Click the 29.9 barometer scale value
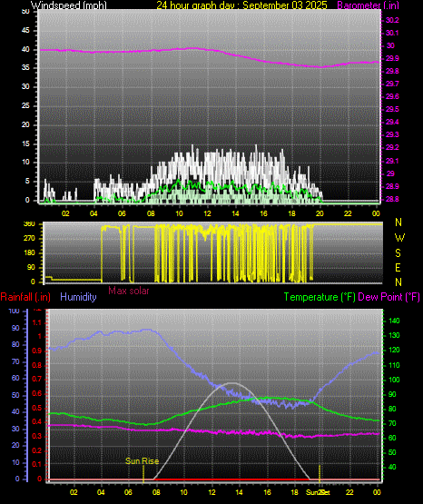 [392, 58]
